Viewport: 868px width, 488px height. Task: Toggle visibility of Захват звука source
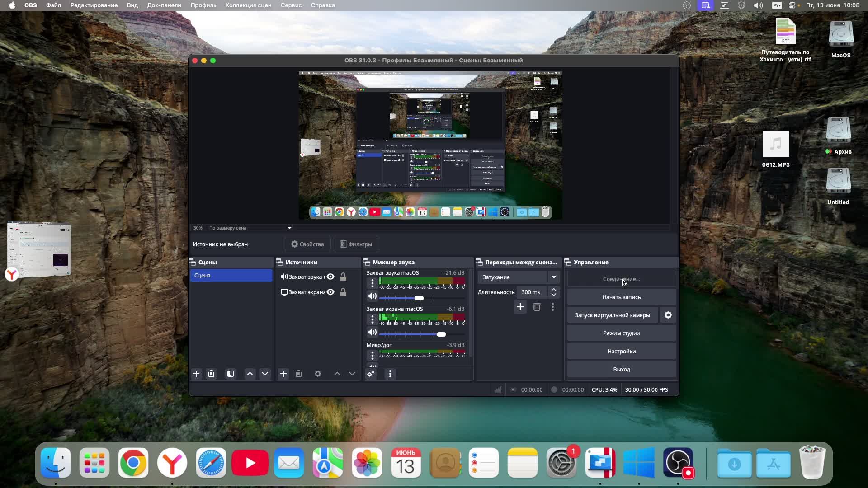tap(330, 277)
